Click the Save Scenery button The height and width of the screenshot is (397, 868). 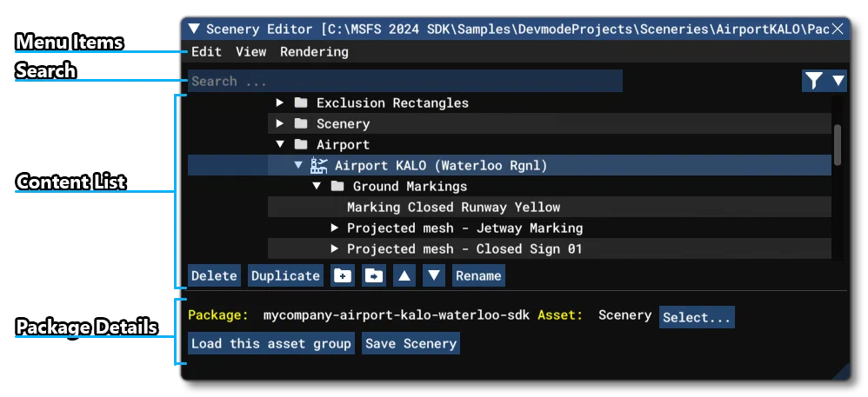tap(411, 343)
